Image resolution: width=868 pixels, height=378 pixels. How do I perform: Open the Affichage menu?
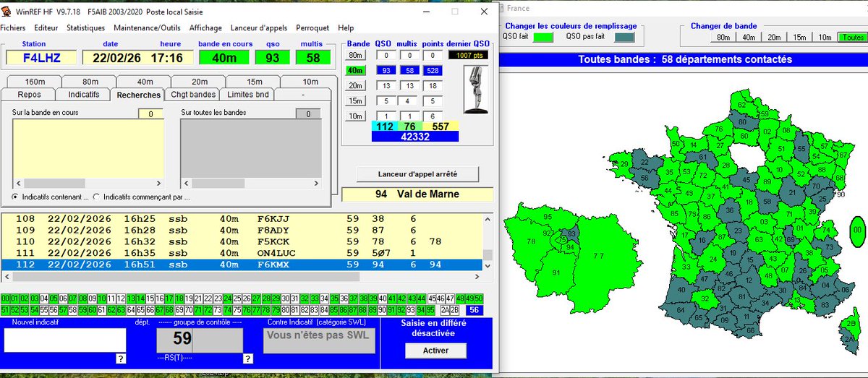click(x=205, y=27)
